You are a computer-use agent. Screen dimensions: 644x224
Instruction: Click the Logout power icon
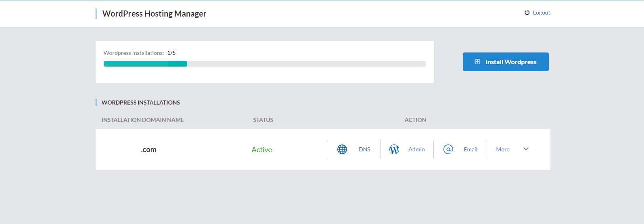click(527, 13)
